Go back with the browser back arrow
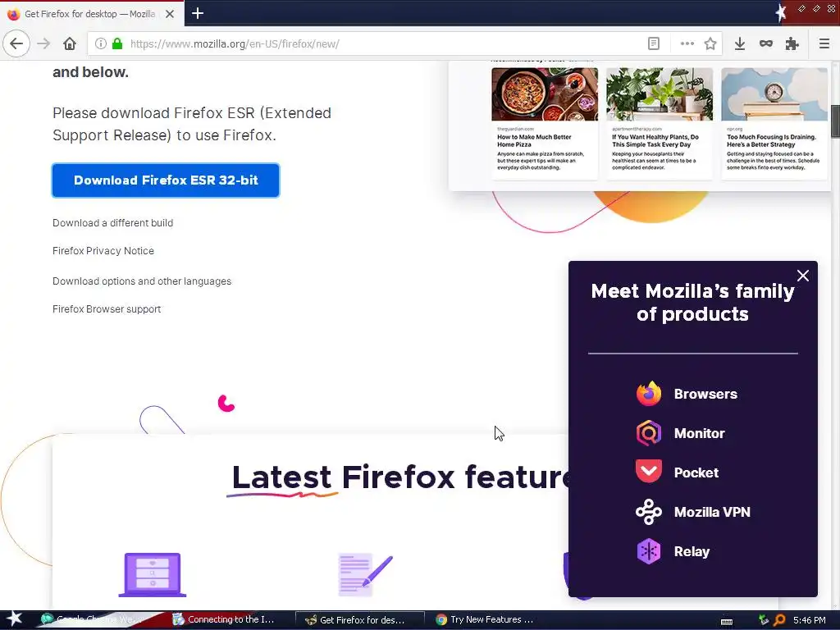The height and width of the screenshot is (630, 840). [x=16, y=43]
